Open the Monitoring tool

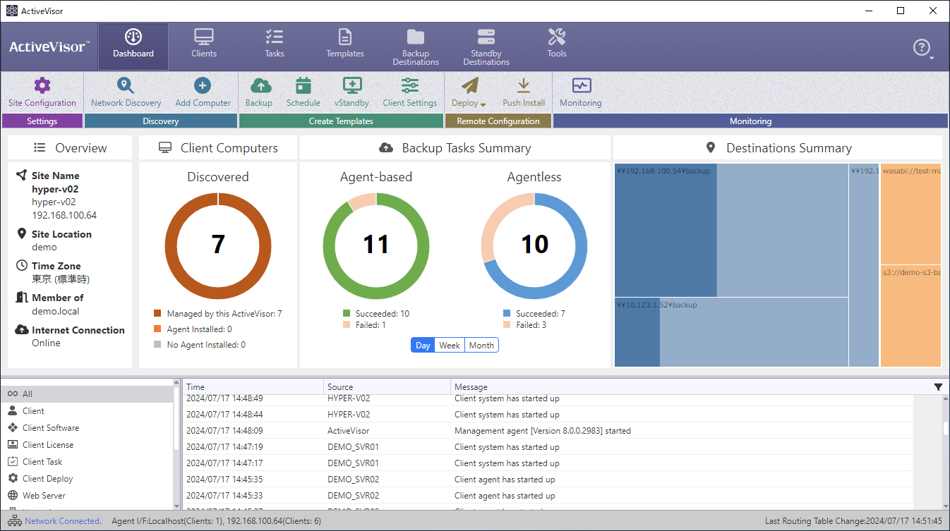coord(580,92)
